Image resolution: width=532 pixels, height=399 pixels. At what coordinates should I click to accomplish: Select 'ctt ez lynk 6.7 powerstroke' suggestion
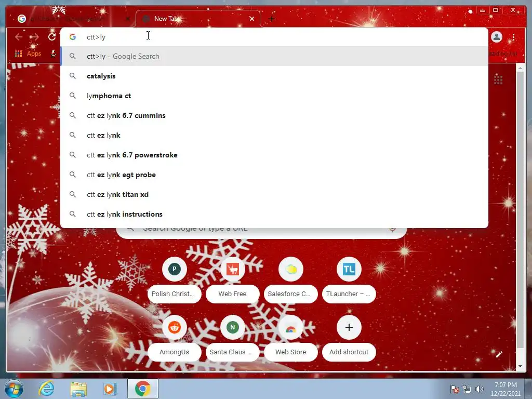[274, 155]
